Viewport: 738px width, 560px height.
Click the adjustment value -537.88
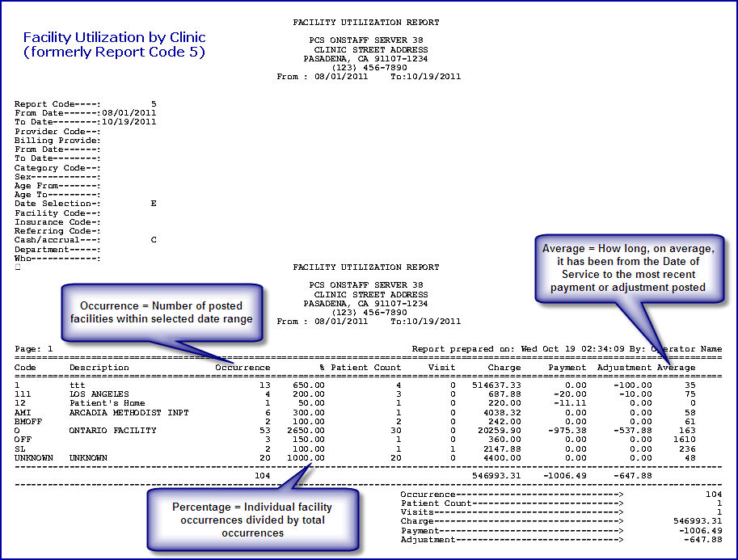(633, 431)
